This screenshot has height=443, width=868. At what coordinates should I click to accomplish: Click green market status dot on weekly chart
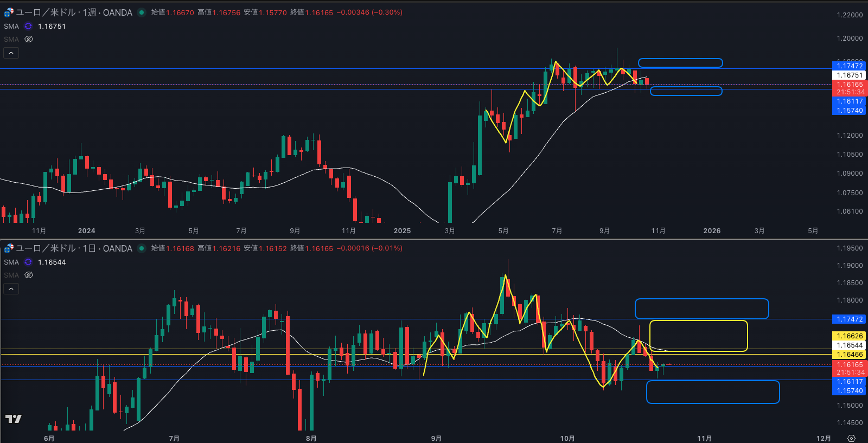142,12
